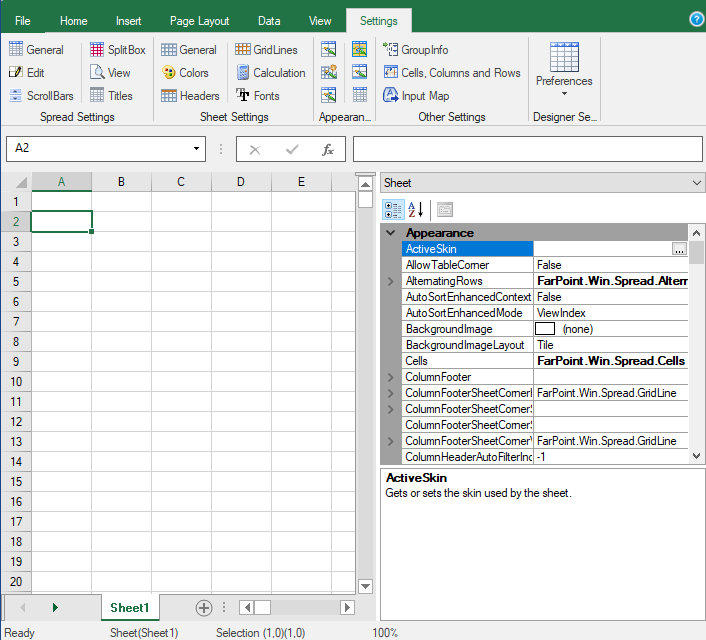Switch to the View ribbon tab
Image resolution: width=706 pixels, height=640 pixels.
pos(320,21)
